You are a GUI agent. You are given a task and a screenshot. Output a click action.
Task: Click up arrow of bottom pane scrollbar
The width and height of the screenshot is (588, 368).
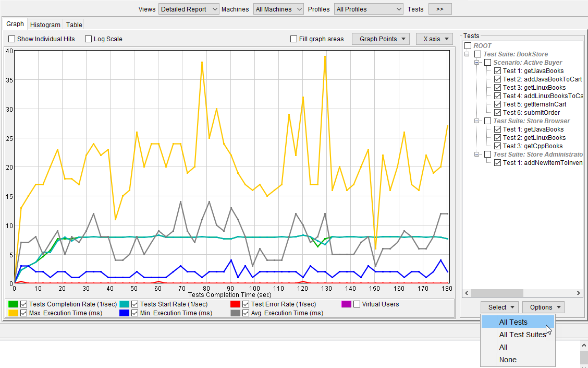click(584, 345)
